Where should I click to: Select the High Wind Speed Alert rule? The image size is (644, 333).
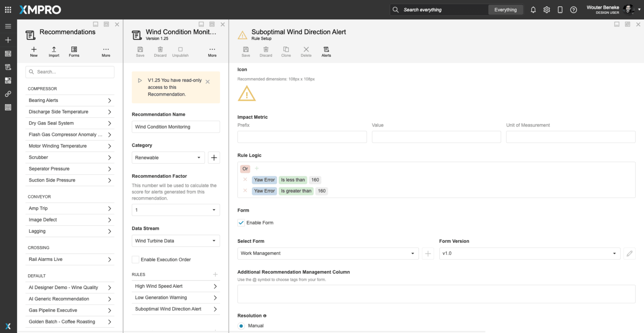coord(175,286)
